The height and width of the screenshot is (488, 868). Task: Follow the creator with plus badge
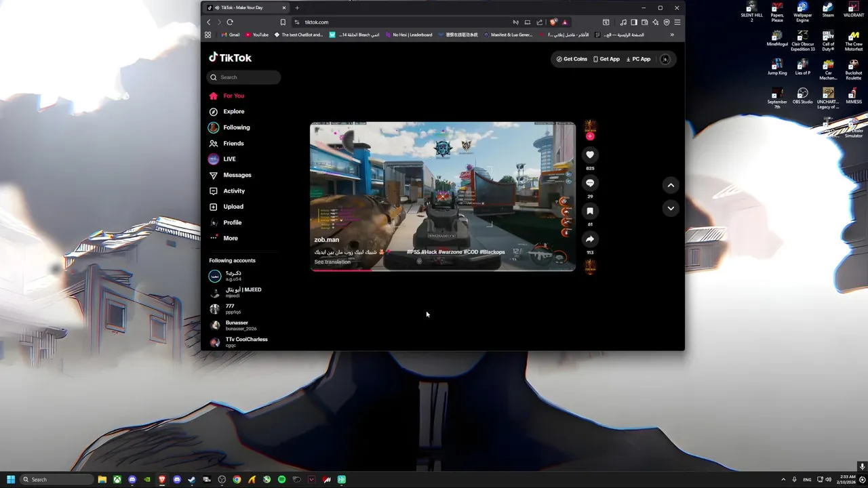pyautogui.click(x=590, y=136)
